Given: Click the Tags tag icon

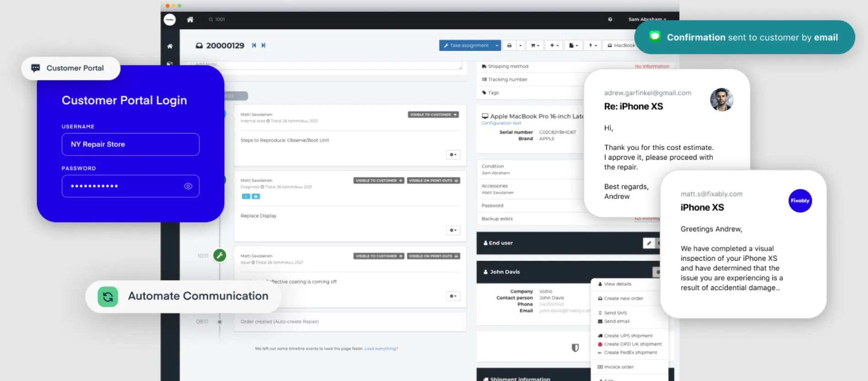Looking at the screenshot, I should coord(484,93).
